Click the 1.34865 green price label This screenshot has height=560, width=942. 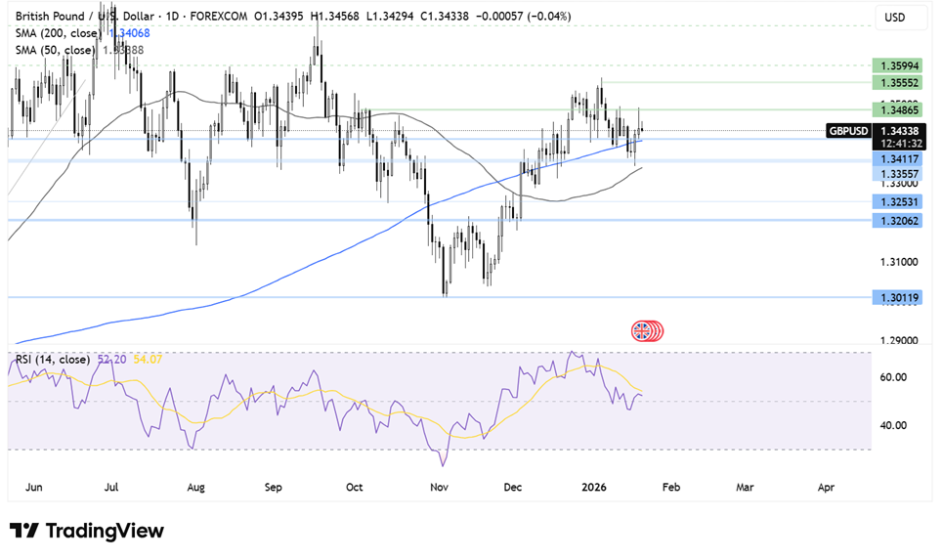898,111
